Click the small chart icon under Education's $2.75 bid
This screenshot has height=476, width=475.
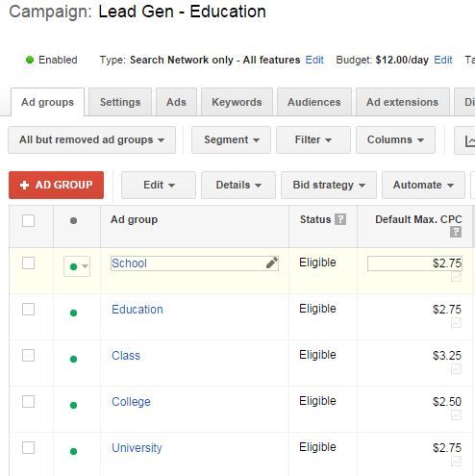456,322
